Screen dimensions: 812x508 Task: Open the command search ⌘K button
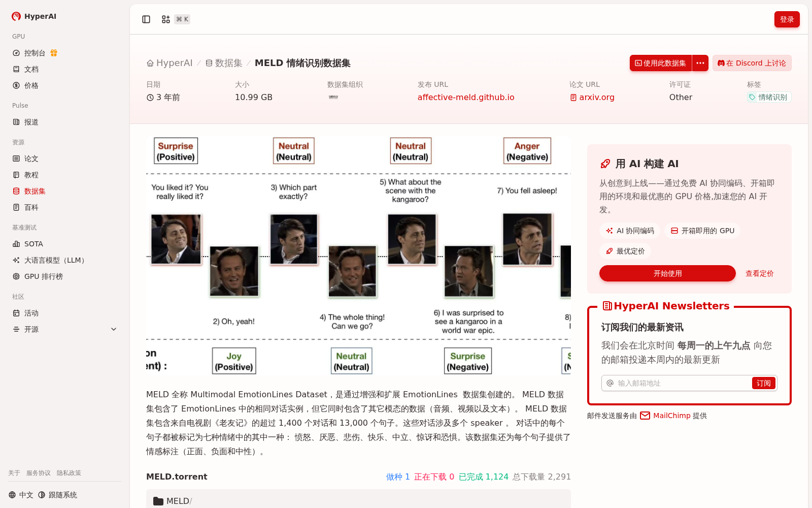[x=176, y=19]
